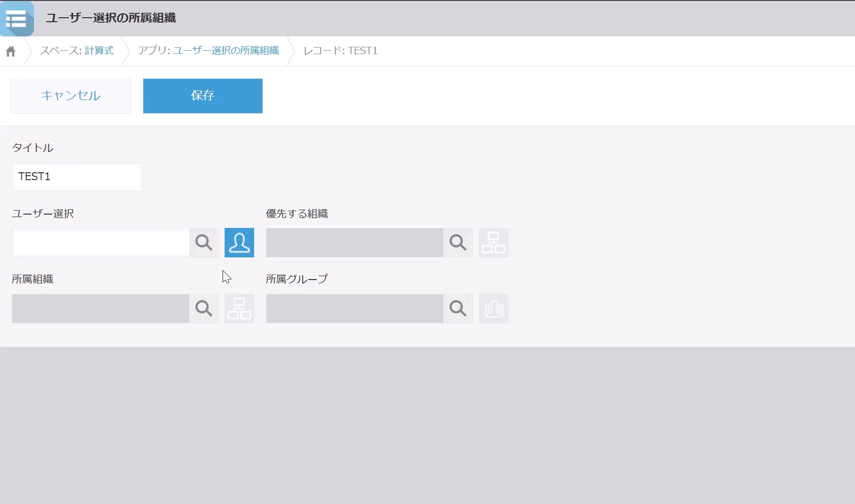Image resolution: width=855 pixels, height=504 pixels.
Task: Open the organization tree icon for 優先する組織
Action: 493,243
